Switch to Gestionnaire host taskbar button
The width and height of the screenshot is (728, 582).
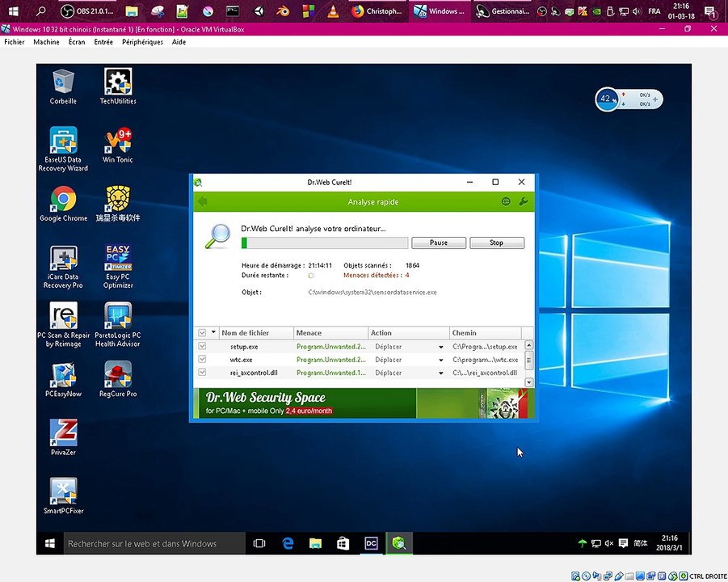503,11
